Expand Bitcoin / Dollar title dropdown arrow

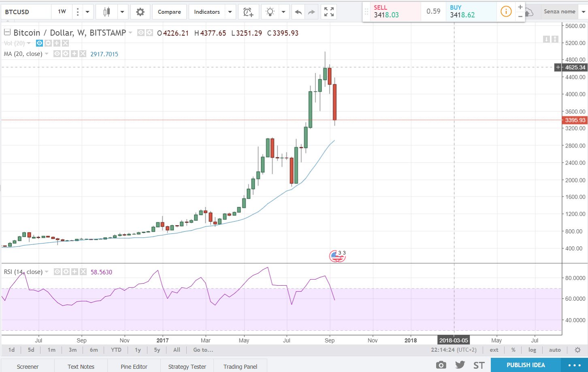[130, 32]
